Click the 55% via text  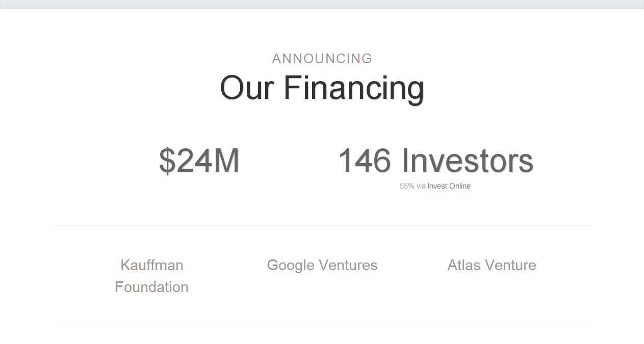coord(413,186)
